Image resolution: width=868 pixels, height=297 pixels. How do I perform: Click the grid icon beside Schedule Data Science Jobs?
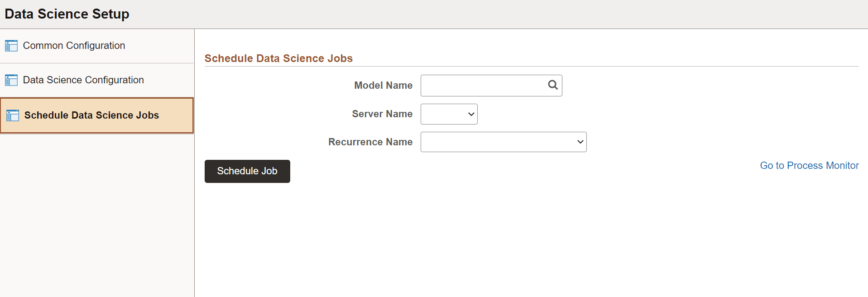12,115
